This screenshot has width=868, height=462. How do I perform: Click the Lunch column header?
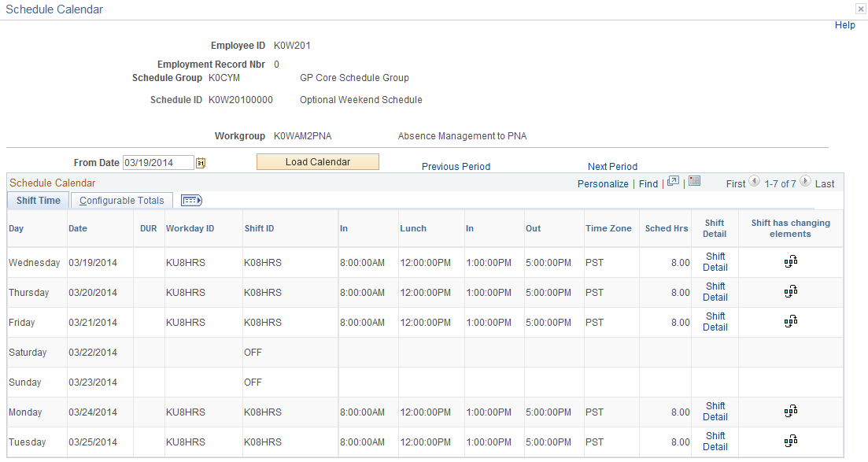coord(413,228)
